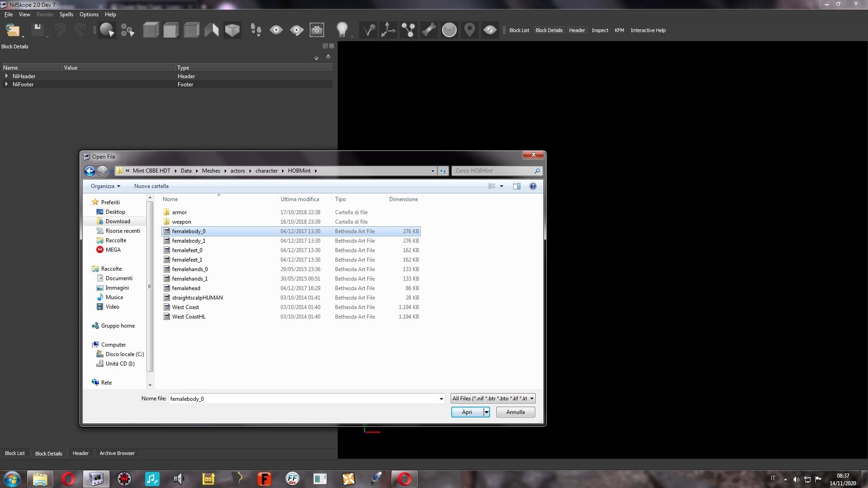
Task: Toggle the map pin markers display
Action: (x=470, y=30)
